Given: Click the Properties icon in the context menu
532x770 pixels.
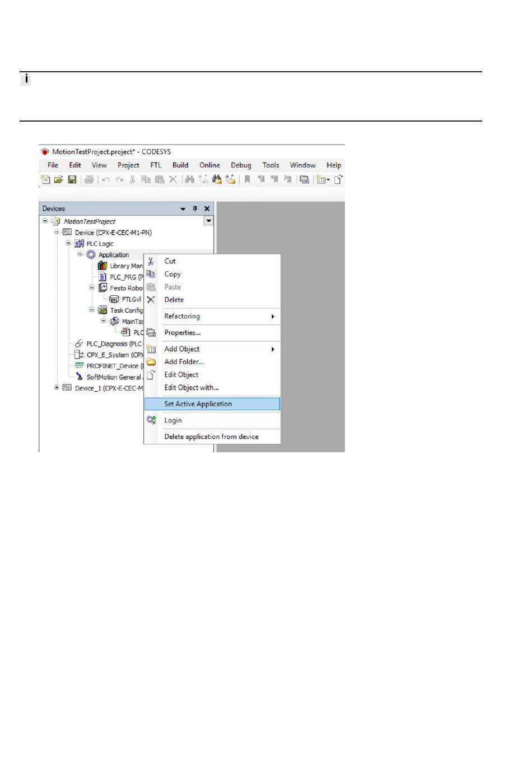Looking at the screenshot, I should [x=151, y=332].
